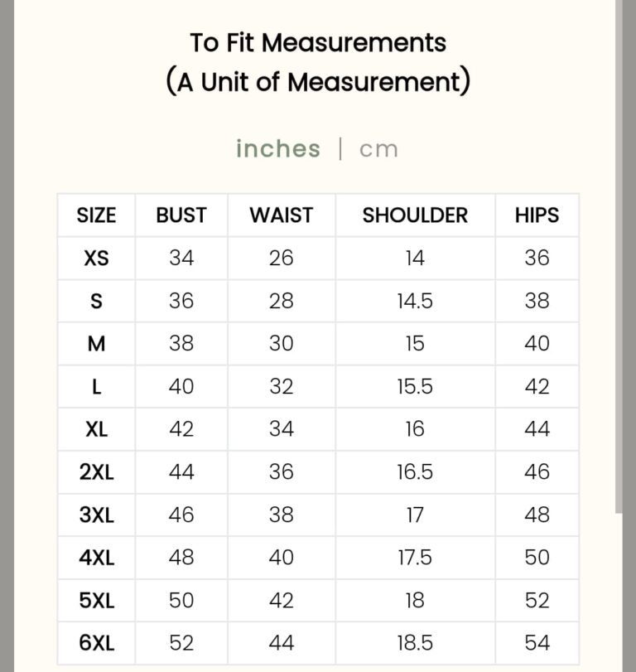Screen dimensions: 636x672
Task: Select the WAIST column header
Action: (281, 215)
